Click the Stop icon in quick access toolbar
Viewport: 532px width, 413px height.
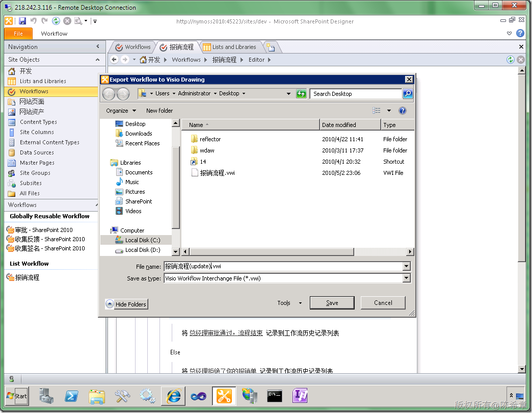67,21
